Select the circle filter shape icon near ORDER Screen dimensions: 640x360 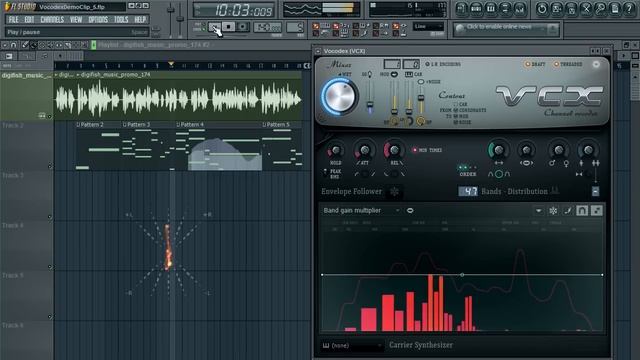[499, 174]
